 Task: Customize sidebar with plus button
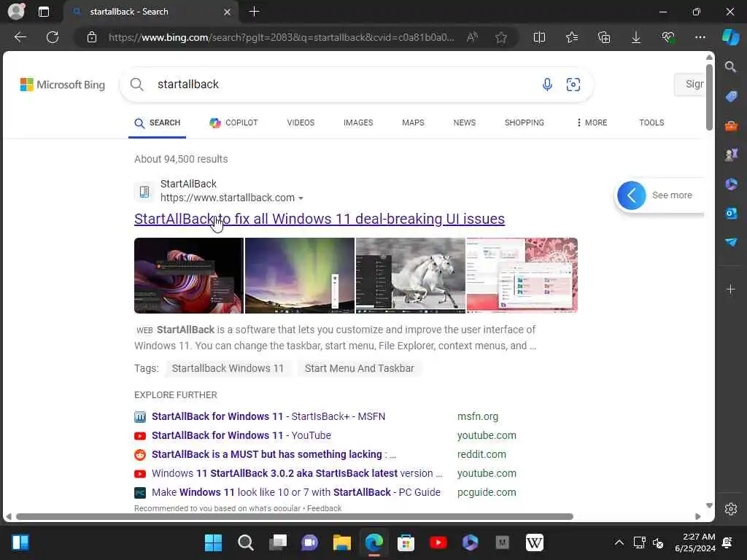(x=730, y=289)
